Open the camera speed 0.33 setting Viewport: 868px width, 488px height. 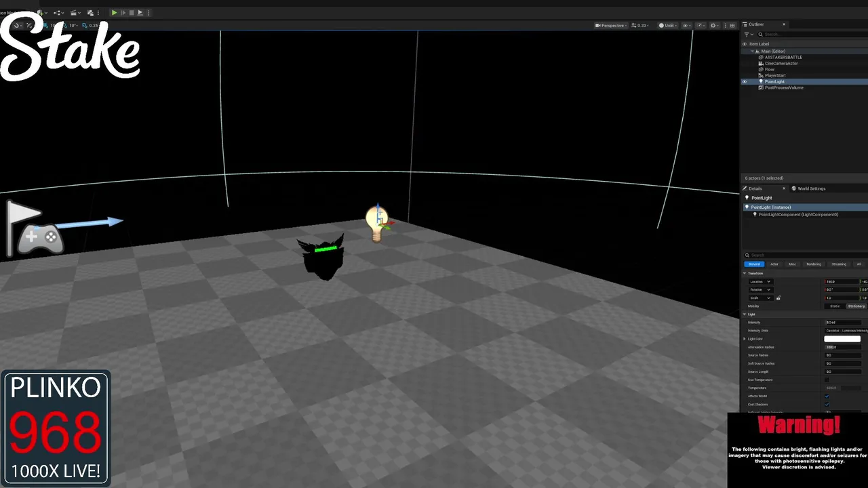[640, 26]
